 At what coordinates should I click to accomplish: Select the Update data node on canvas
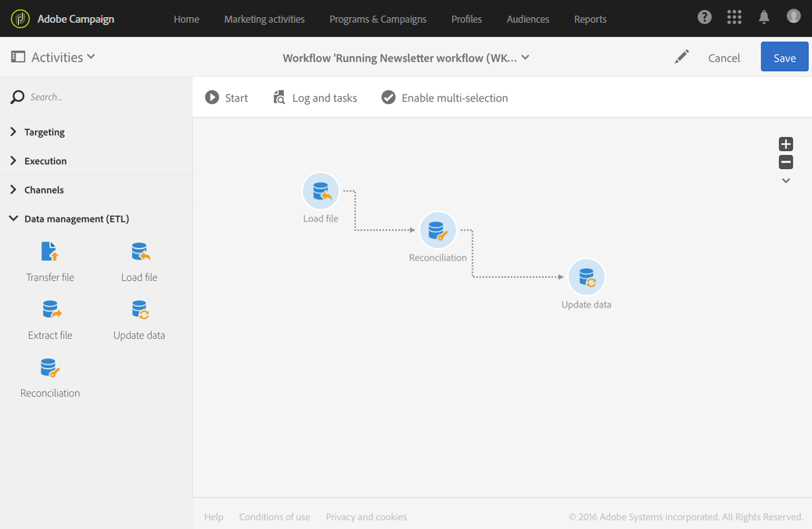(586, 277)
